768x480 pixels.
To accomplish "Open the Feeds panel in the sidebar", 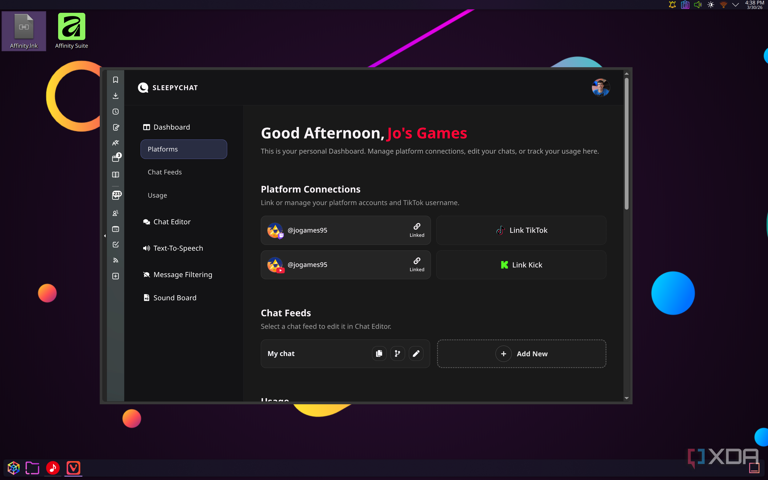I will [x=116, y=261].
